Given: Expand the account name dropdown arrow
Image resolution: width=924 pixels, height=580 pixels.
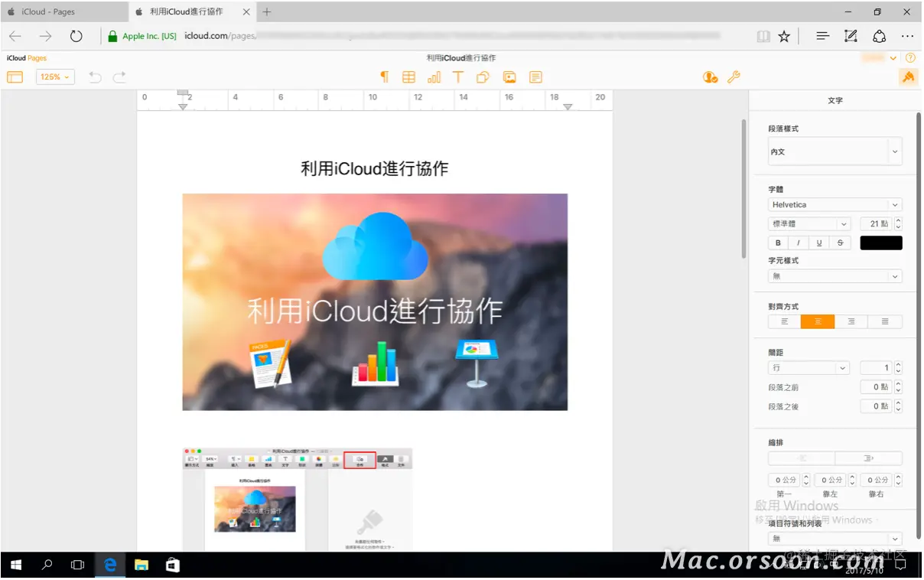Looking at the screenshot, I should point(894,58).
